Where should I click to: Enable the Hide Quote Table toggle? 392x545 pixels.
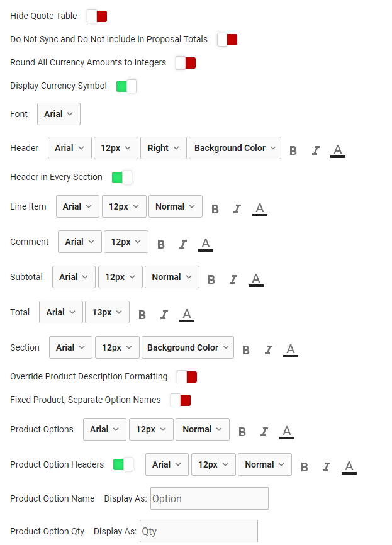96,16
